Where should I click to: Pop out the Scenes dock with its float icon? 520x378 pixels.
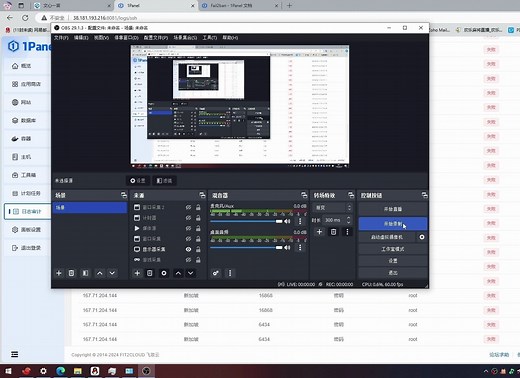[x=124, y=195]
